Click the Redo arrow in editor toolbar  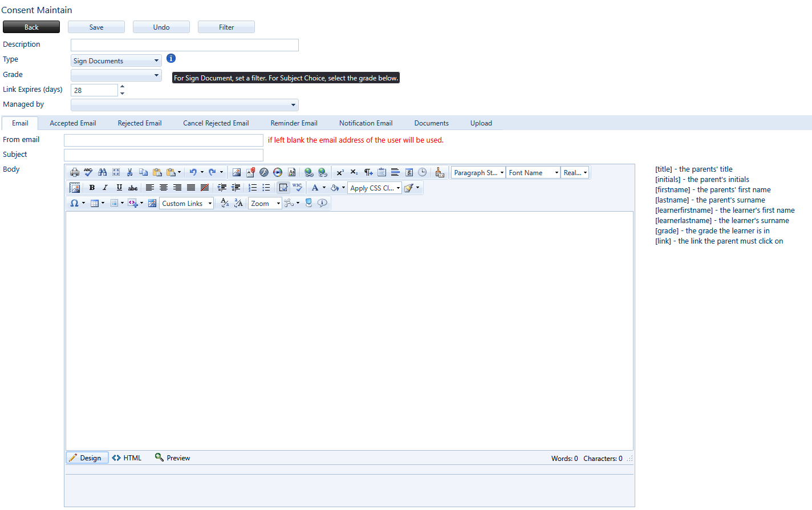click(212, 172)
